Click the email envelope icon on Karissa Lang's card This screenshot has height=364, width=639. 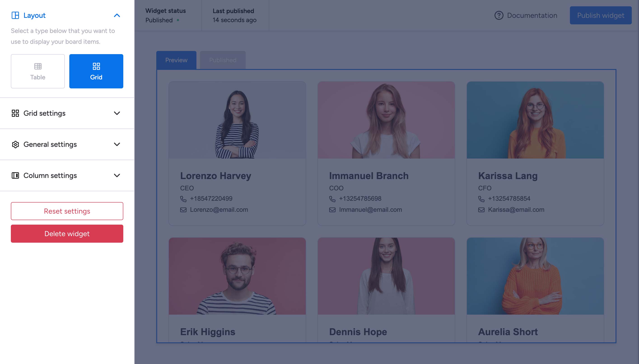click(x=481, y=210)
